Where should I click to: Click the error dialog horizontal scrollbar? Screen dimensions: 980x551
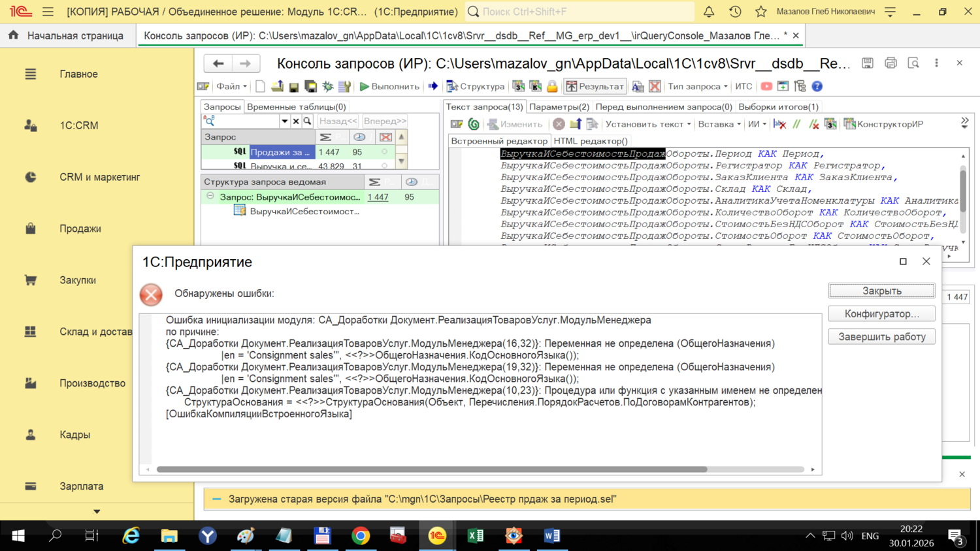click(x=431, y=469)
